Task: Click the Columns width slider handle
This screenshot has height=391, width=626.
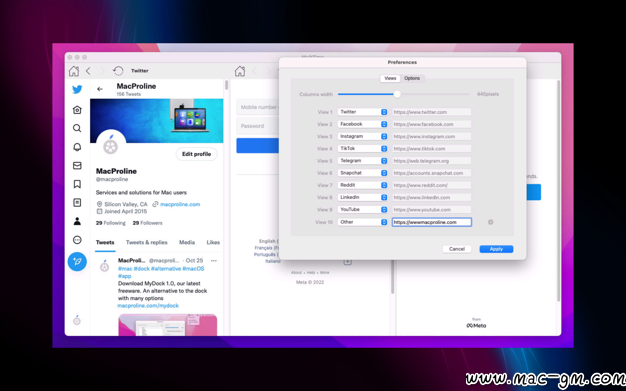Action: (x=397, y=94)
